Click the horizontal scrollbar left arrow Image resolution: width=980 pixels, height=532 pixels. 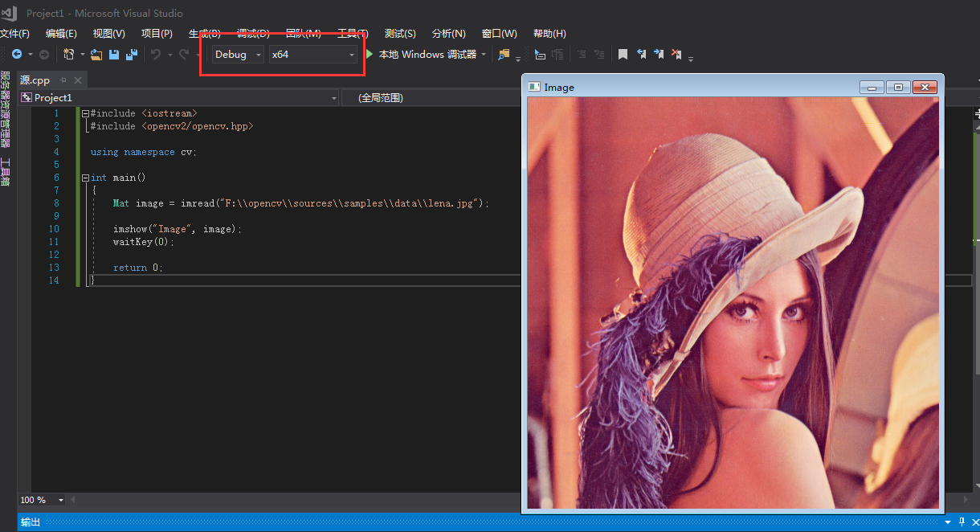tap(74, 500)
